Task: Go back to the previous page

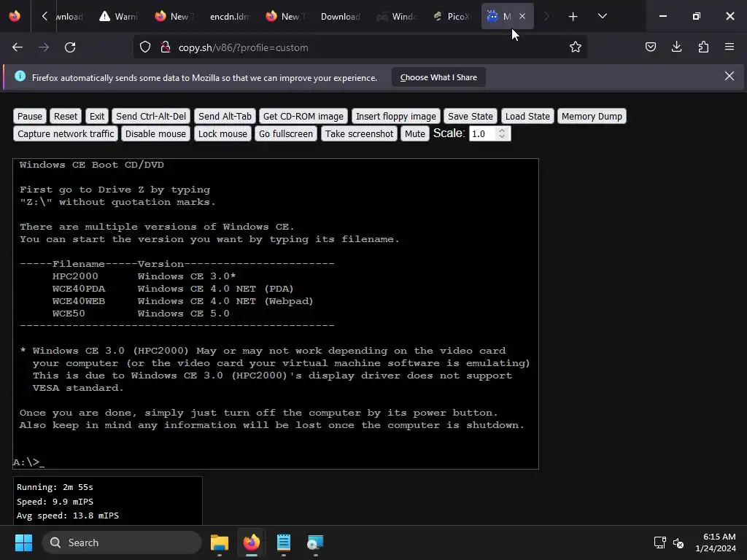Action: tap(18, 47)
